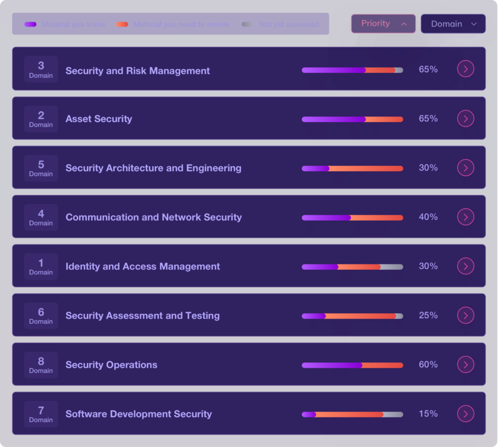Select the Communication and Network Security arrow

465,217
